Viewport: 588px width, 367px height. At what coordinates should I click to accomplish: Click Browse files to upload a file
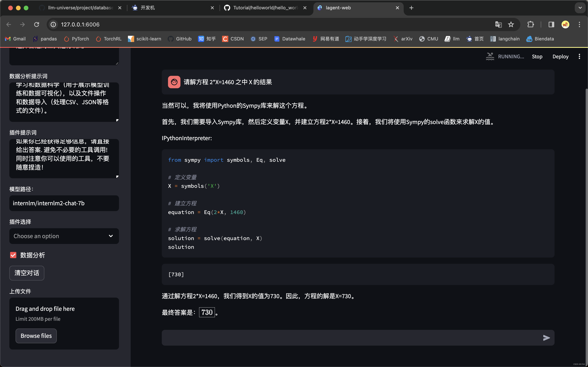[36, 336]
